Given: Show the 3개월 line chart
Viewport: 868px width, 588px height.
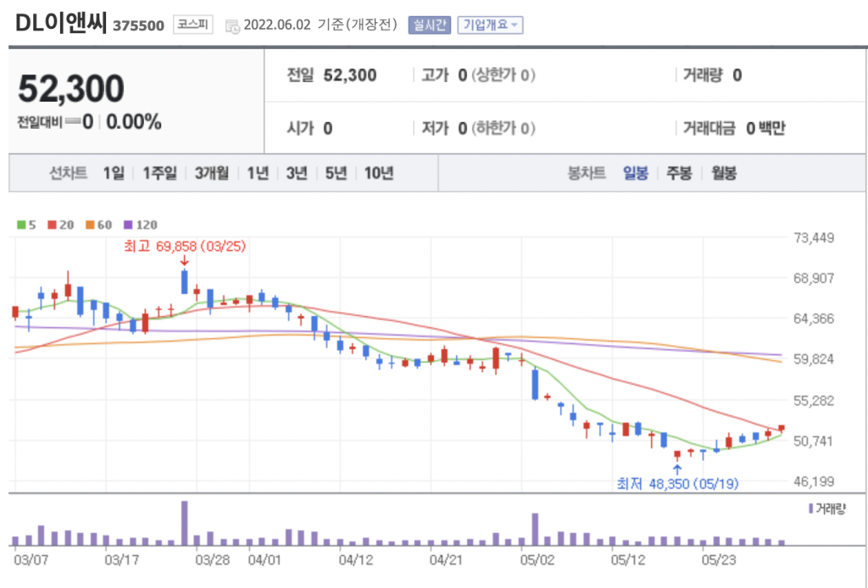Looking at the screenshot, I should [x=211, y=174].
